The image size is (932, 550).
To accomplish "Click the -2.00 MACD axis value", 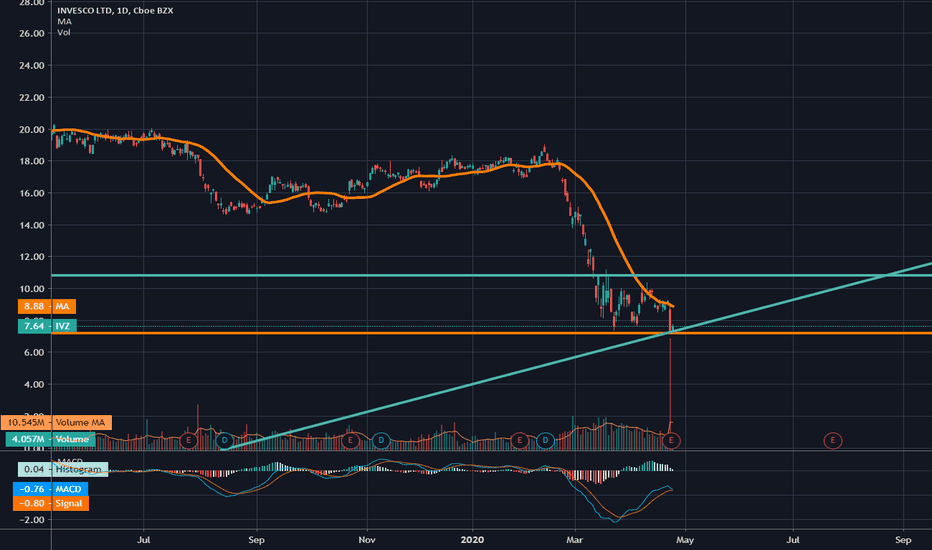I will [x=32, y=520].
